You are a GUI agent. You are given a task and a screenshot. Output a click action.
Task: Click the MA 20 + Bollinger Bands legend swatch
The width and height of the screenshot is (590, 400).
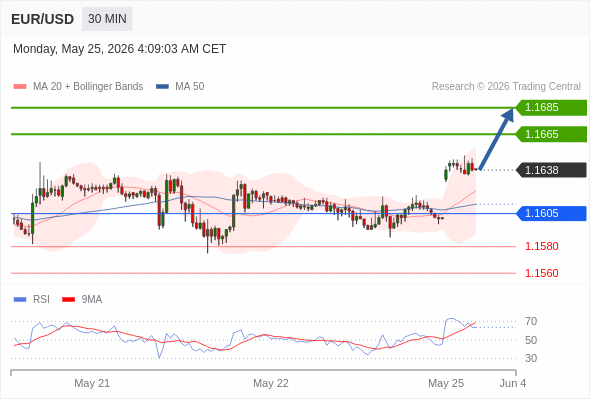[x=20, y=87]
